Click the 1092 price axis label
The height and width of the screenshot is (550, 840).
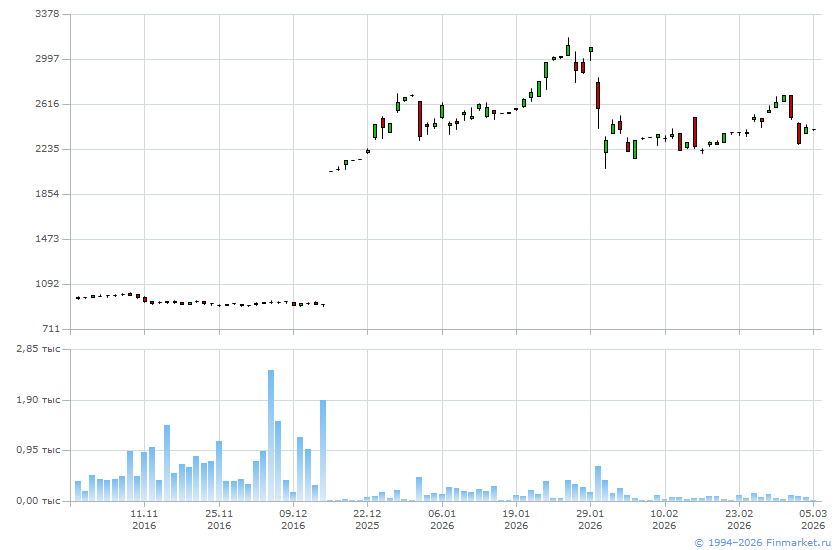tap(46, 284)
